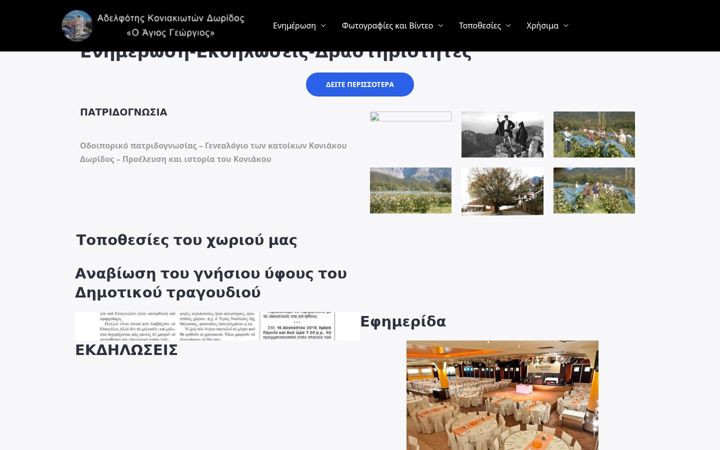Open the Ενημέρωση menu
This screenshot has height=450, width=720.
click(294, 26)
